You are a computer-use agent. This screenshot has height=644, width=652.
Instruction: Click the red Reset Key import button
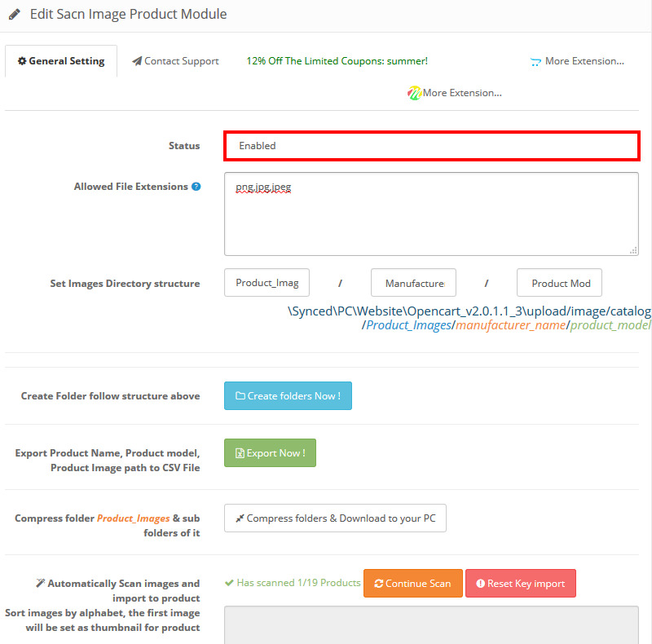coord(520,584)
